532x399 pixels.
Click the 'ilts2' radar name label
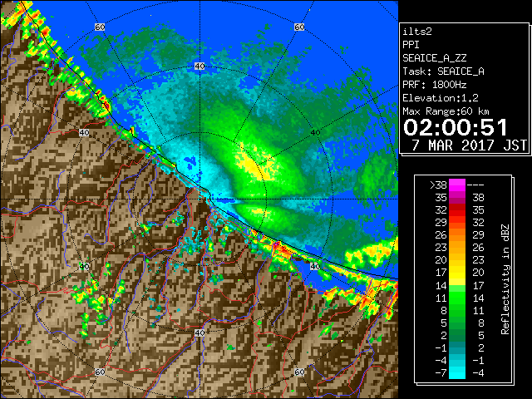[x=417, y=32]
